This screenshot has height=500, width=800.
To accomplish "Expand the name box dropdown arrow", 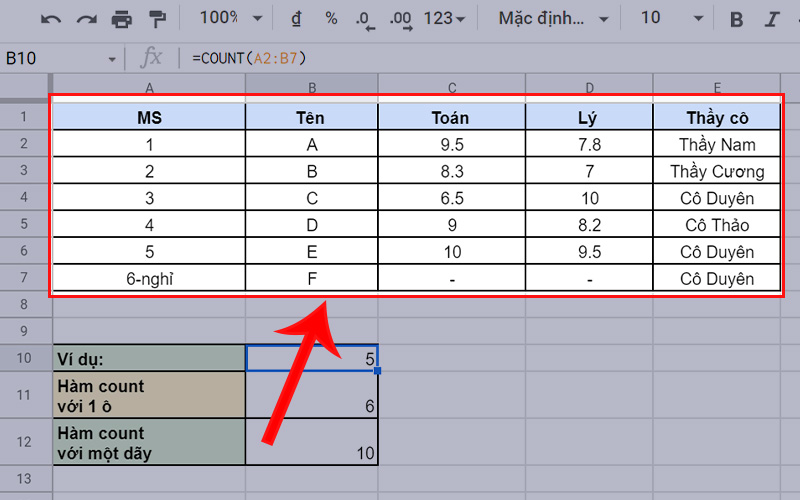I will coord(112,60).
